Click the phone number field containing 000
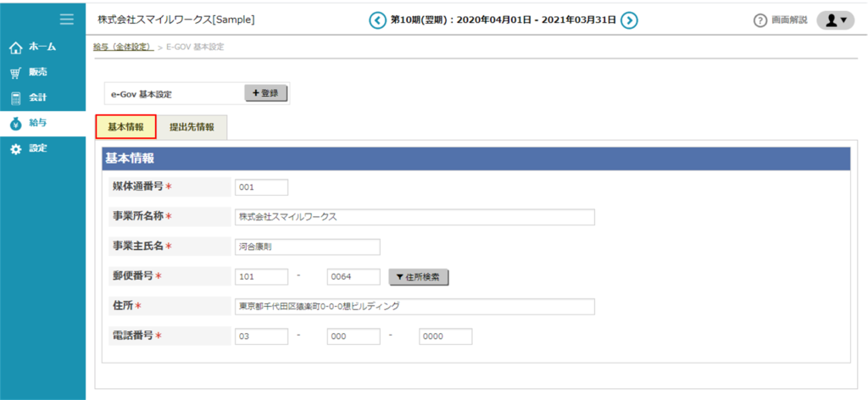The height and width of the screenshot is (400, 868). click(x=353, y=336)
